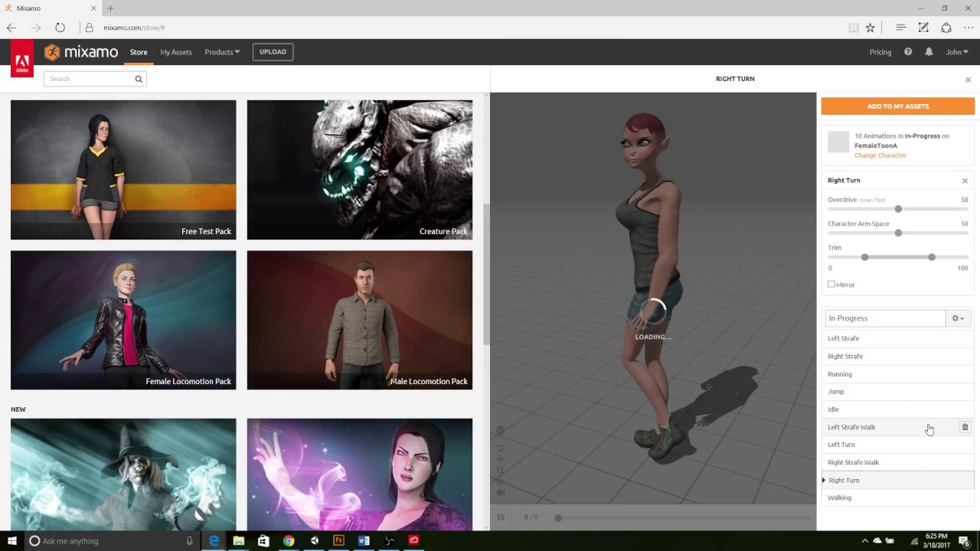
Task: Open the Products dropdown menu
Action: point(222,52)
